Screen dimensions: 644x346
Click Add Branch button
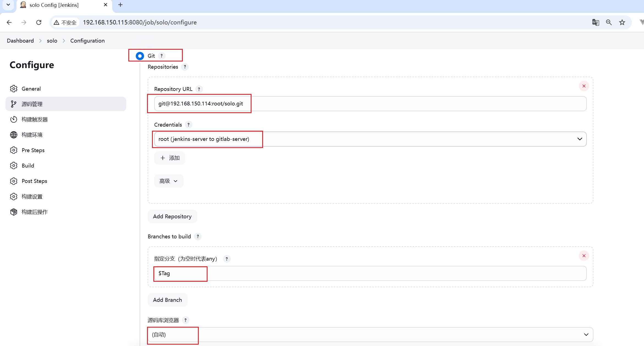tap(168, 300)
